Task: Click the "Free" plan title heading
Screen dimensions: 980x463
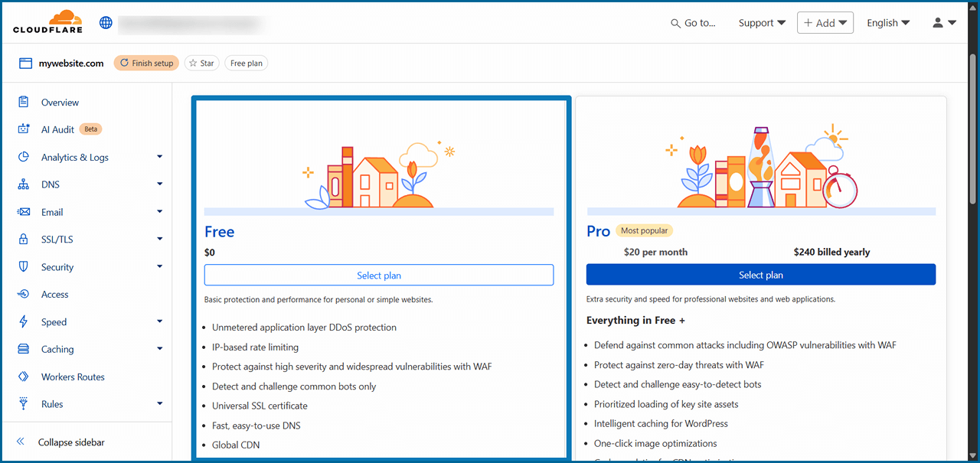Action: [x=219, y=232]
